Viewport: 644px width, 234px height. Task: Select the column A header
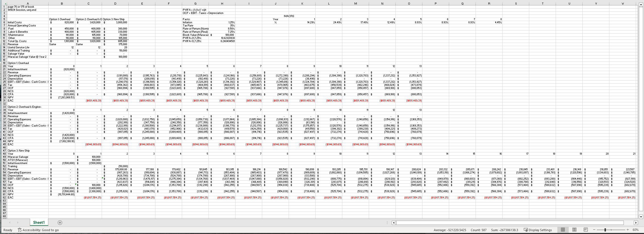28,4
